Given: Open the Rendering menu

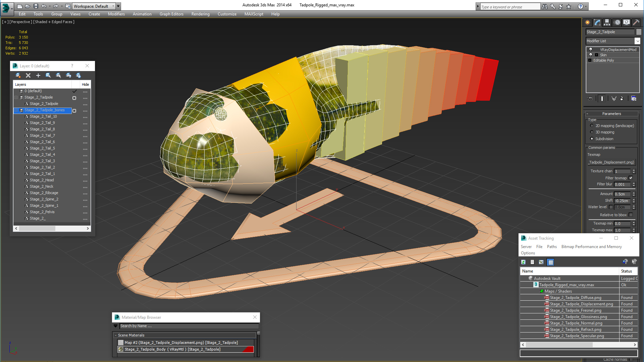Looking at the screenshot, I should (200, 14).
